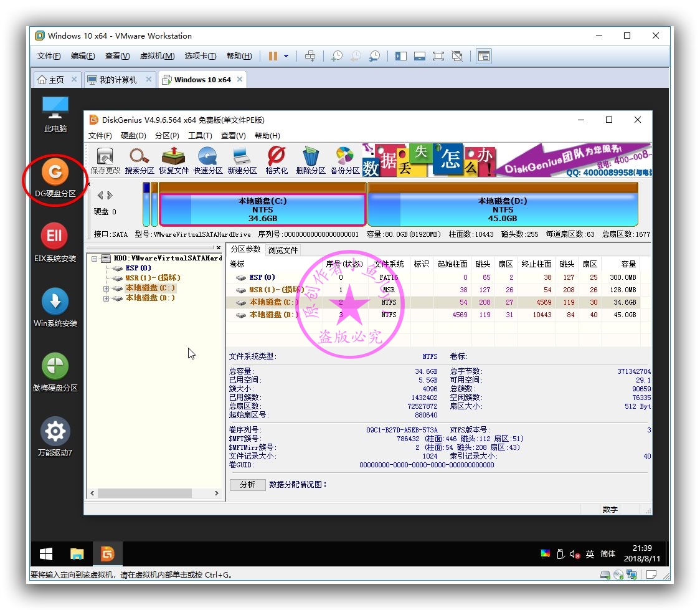Screen dimensions: 700x610
Task: Click 文件系统 column header
Action: (389, 264)
